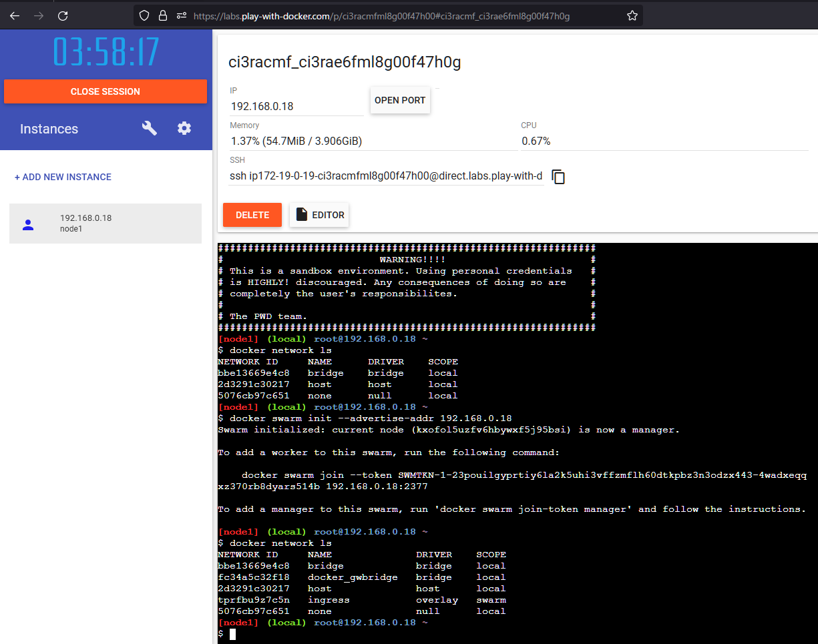Open settings via the gear icon
Screen dimensions: 818x644
point(184,129)
